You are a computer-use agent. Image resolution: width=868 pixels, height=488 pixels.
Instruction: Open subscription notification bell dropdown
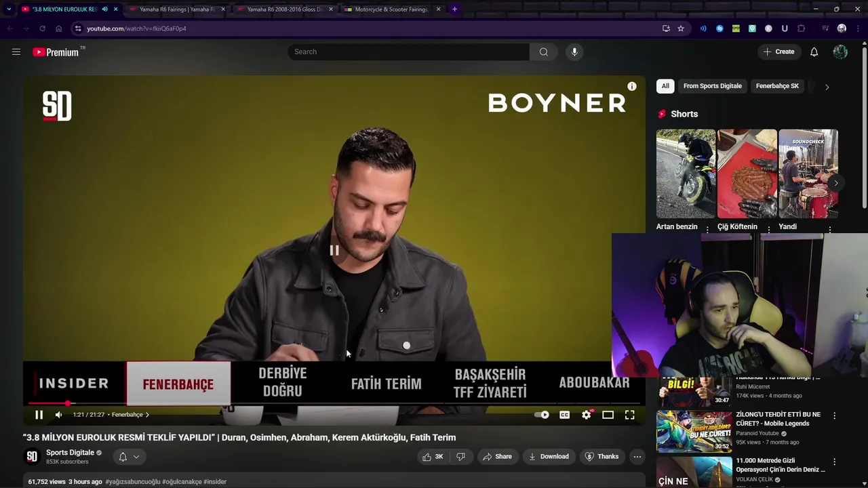[129, 457]
